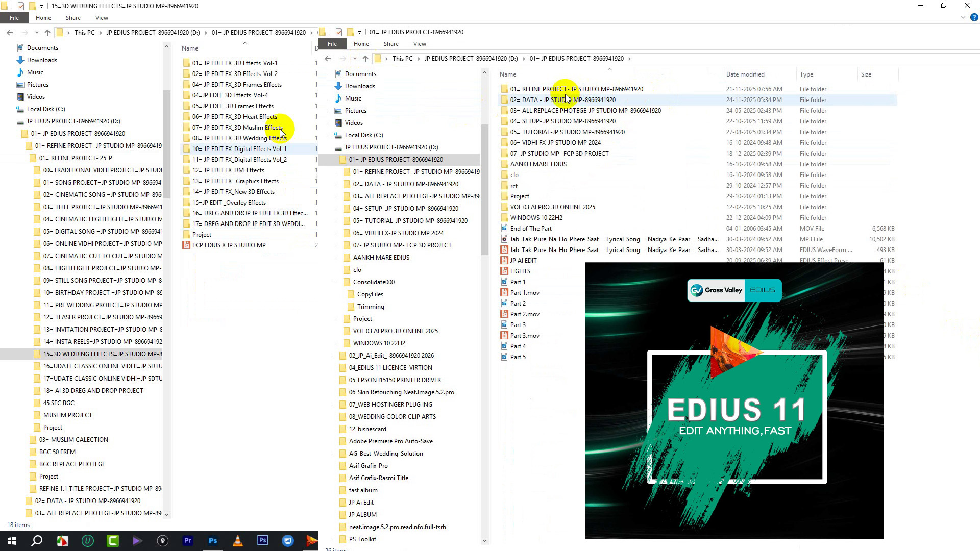This screenshot has width=980, height=551.
Task: Go back in the front Explorer window
Action: point(328,59)
